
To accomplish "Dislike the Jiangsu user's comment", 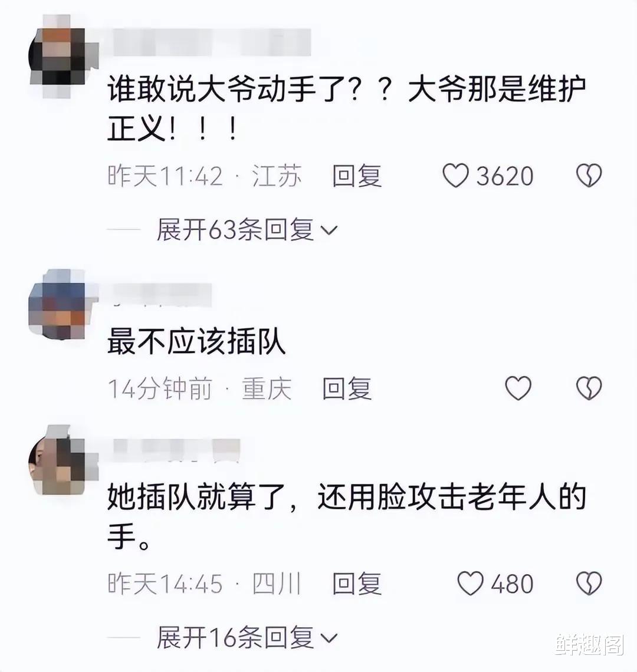I will pyautogui.click(x=589, y=176).
